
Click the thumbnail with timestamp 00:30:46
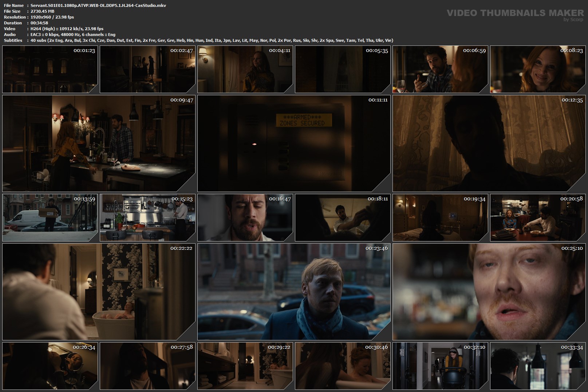(343, 366)
